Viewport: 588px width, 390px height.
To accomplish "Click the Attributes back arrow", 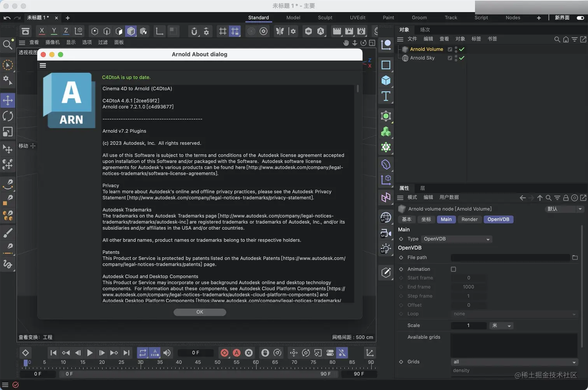I will (523, 198).
